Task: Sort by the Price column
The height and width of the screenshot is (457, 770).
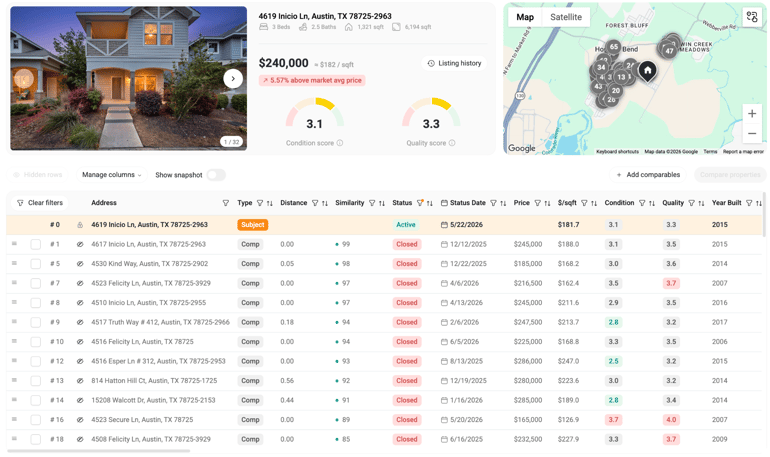Action: (547, 203)
